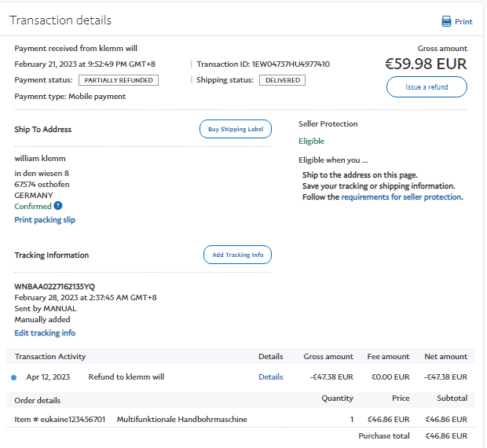Click the printer icon at top right
Image resolution: width=487 pixels, height=448 pixels.
pos(446,21)
